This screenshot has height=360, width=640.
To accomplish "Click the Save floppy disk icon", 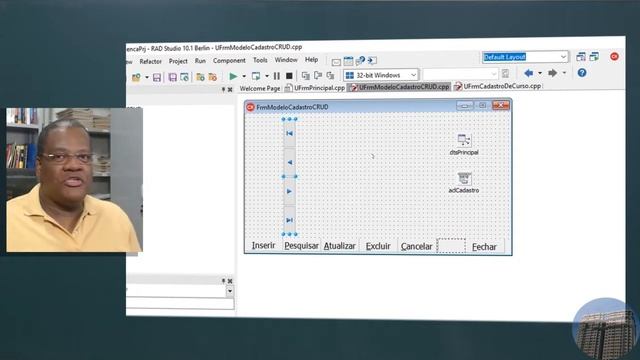I will pos(157,77).
